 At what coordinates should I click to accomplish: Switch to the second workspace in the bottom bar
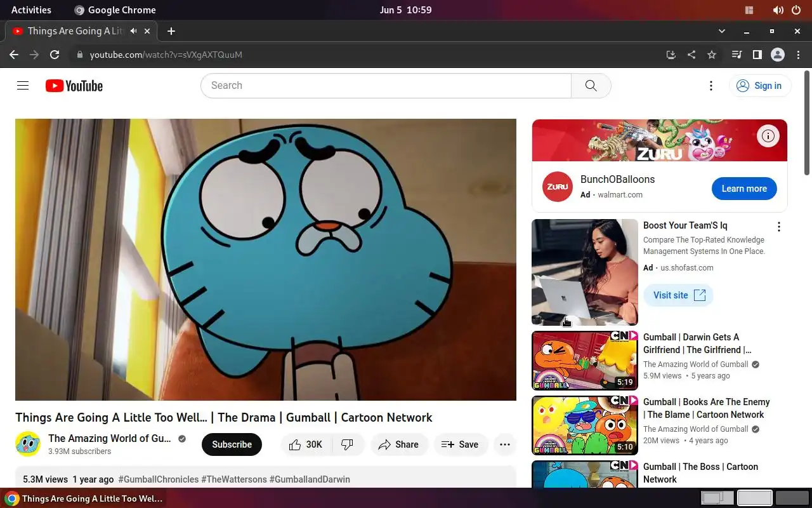[x=755, y=498]
